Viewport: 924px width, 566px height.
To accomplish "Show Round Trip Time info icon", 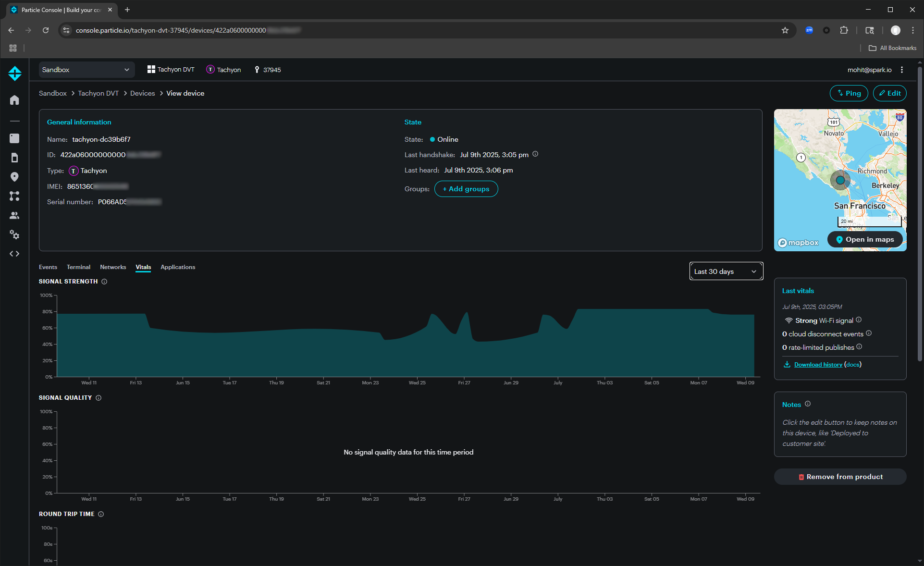I will click(101, 514).
